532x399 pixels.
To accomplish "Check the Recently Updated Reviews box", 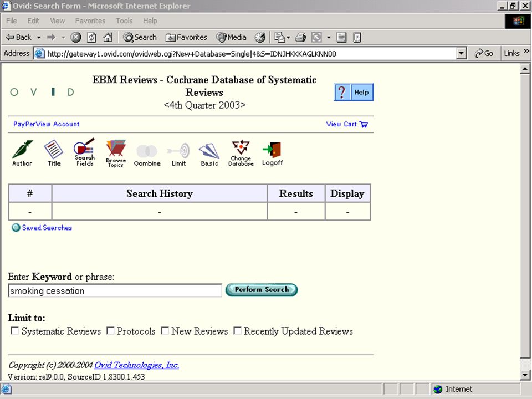I will [238, 331].
